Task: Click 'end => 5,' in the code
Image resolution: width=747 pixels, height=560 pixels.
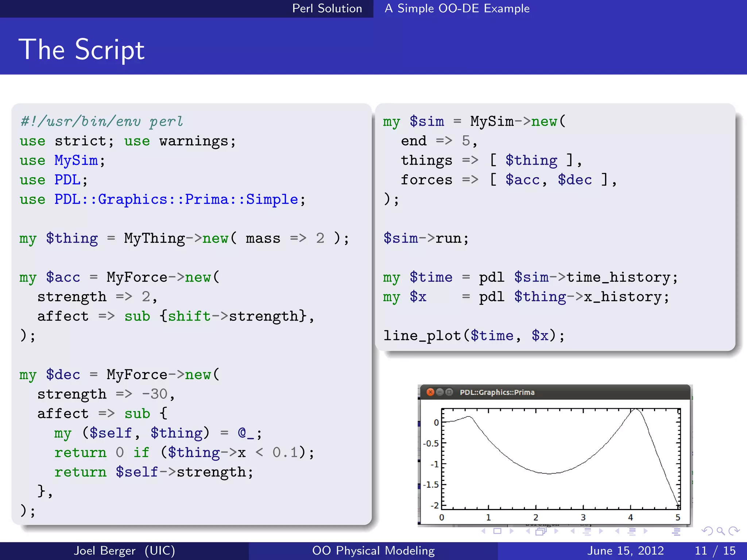Action: (x=439, y=141)
